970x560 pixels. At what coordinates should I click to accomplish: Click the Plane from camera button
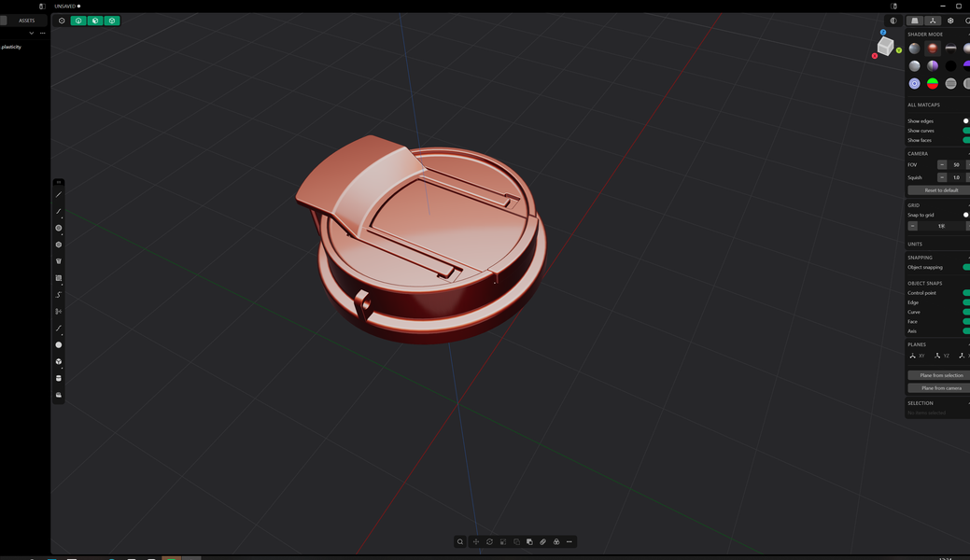[x=941, y=388]
